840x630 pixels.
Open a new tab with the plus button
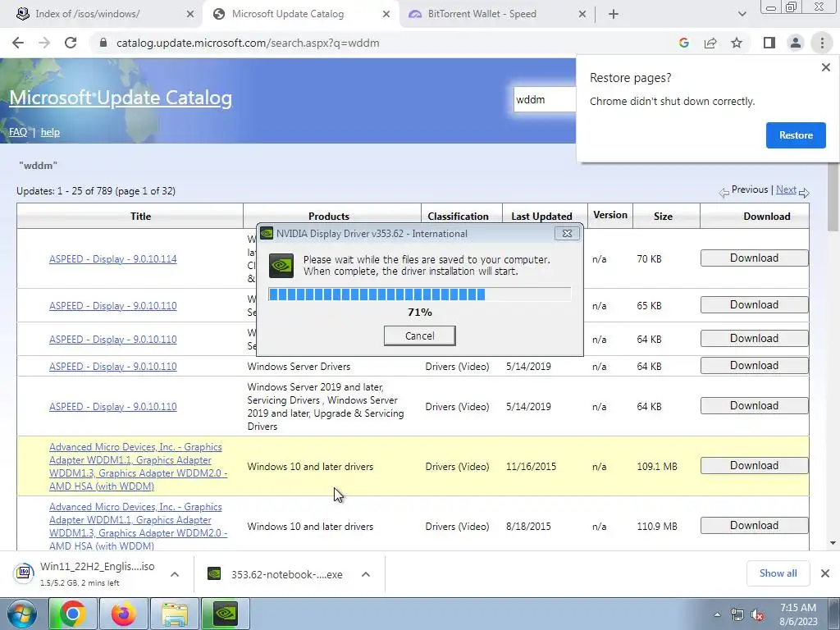614,15
